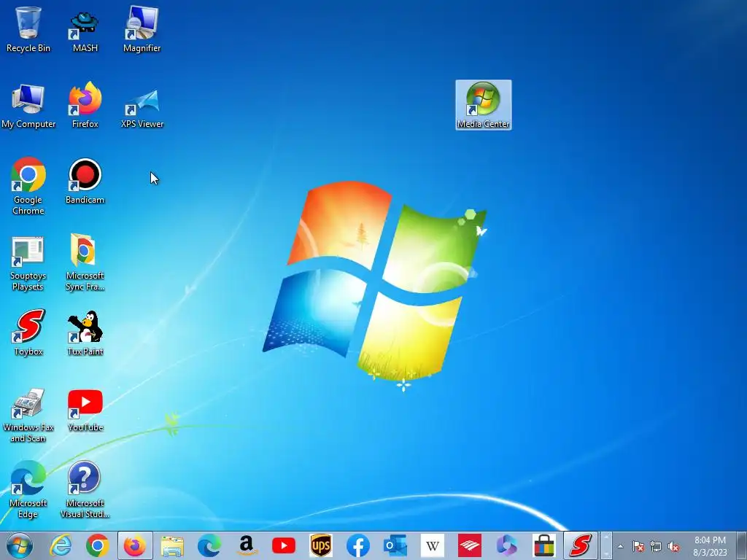Click the Show Desktop strip
747x560 pixels.
[741, 545]
